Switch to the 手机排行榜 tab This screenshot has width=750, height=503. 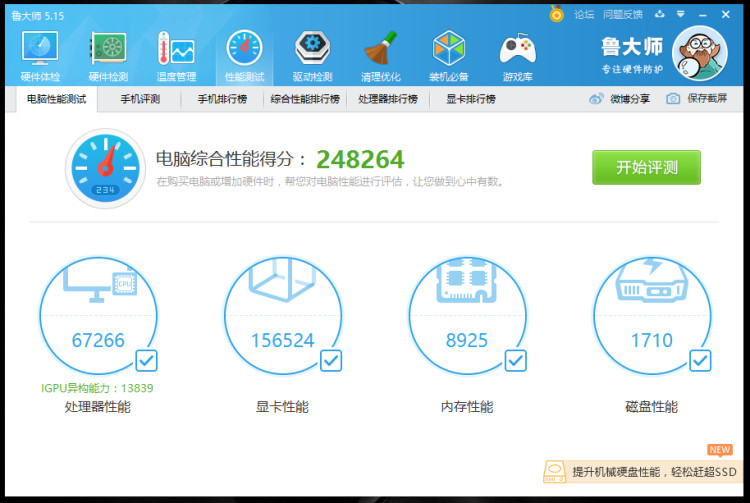(x=222, y=99)
